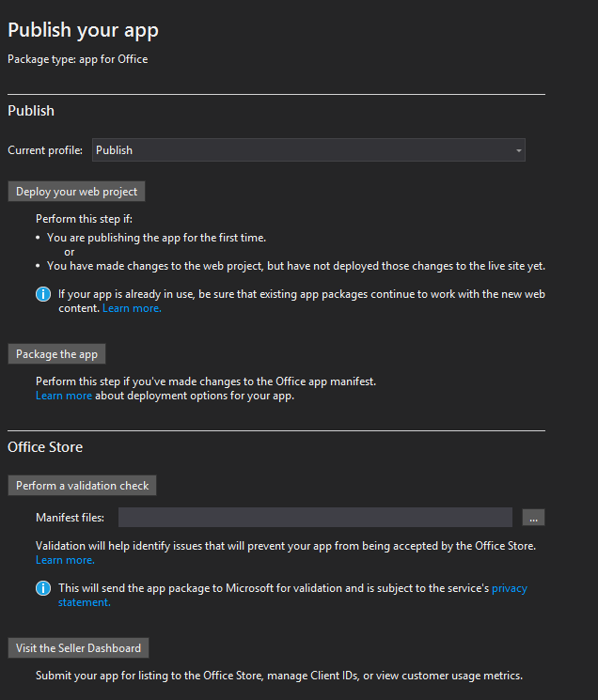This screenshot has width=598, height=700.
Task: Open the privacy statement link
Action: click(x=509, y=588)
